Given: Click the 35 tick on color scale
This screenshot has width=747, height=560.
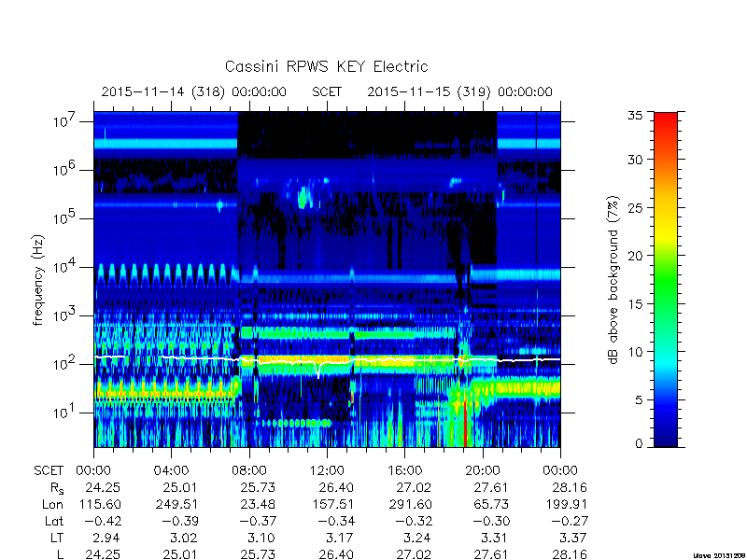Looking at the screenshot, I should [x=635, y=115].
